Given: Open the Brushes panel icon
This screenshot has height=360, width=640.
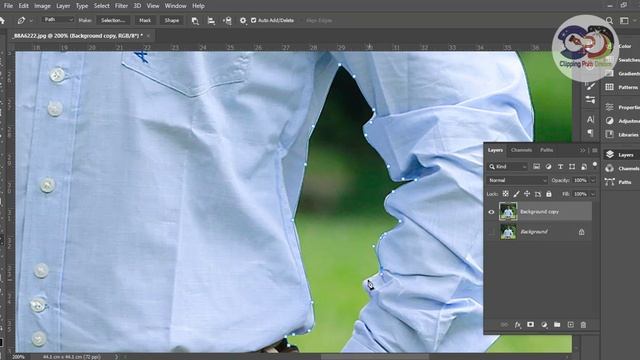Looking at the screenshot, I should [590, 86].
